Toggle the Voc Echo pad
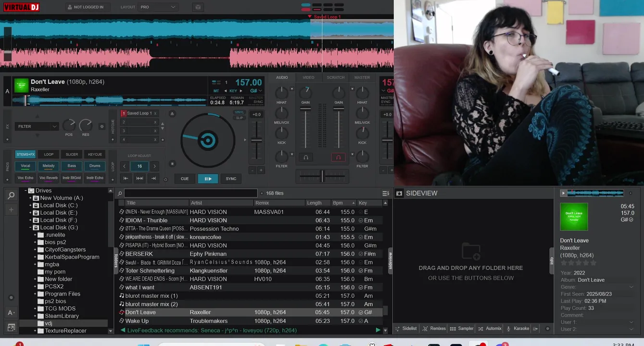 pyautogui.click(x=25, y=178)
